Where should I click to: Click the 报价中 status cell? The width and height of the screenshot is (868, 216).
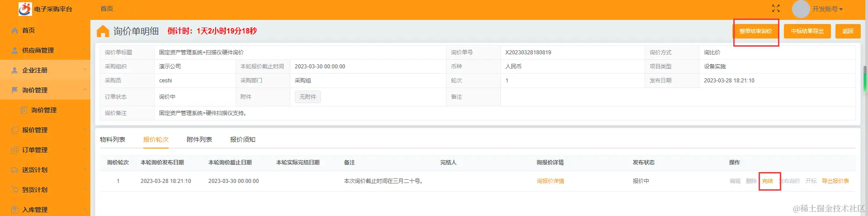coord(641,181)
